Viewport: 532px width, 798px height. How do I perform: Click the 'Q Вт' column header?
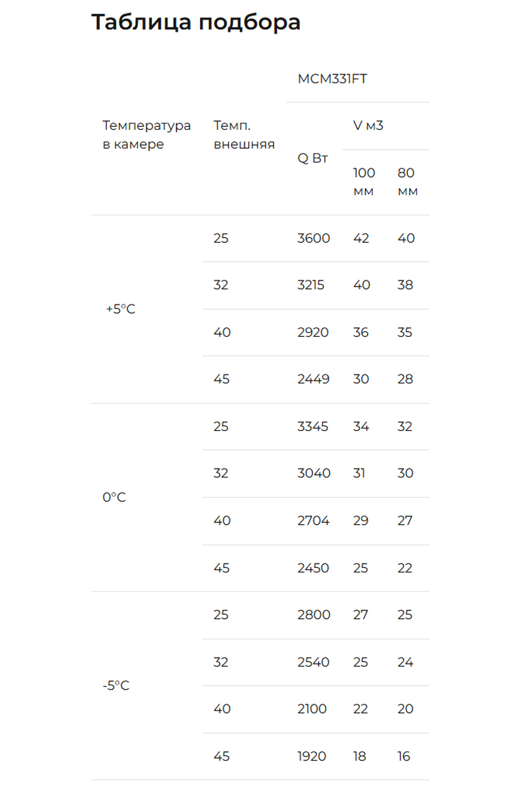pos(312,158)
